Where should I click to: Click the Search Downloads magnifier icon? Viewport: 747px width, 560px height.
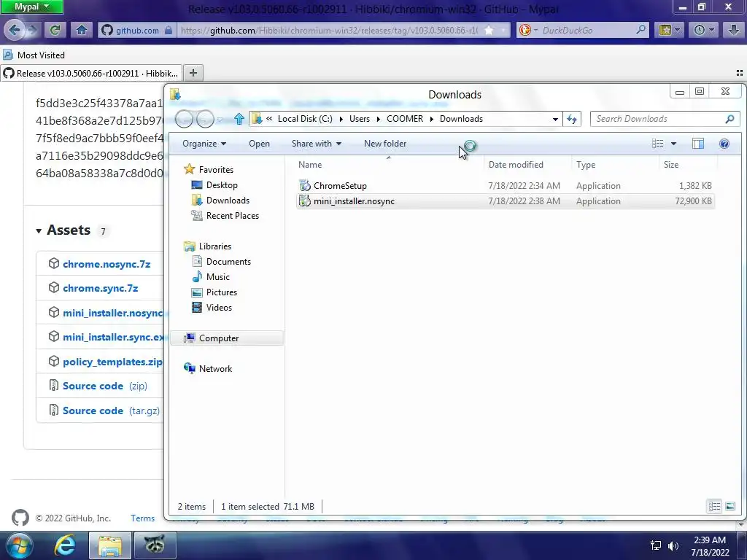point(729,119)
